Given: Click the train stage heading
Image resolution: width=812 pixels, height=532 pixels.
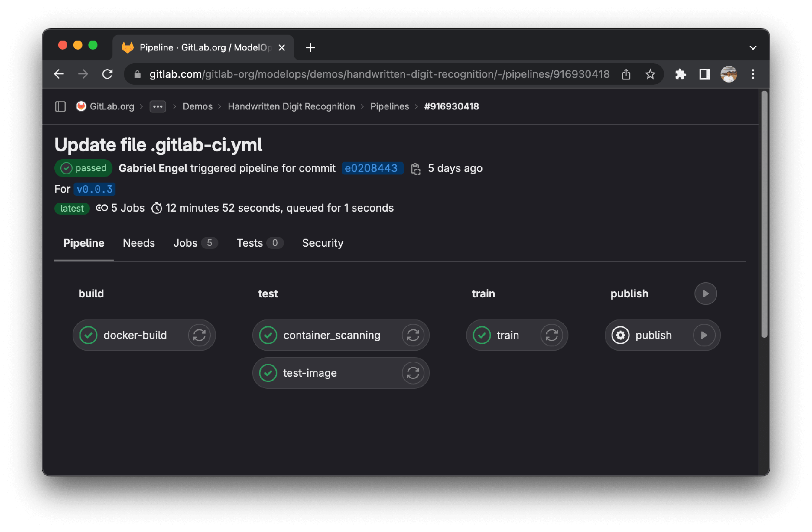Looking at the screenshot, I should [483, 294].
